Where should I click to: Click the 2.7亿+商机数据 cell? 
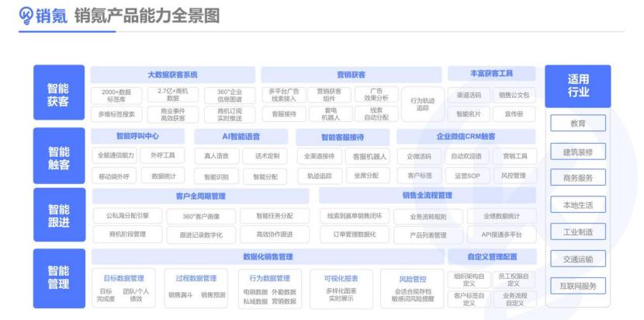tap(173, 95)
